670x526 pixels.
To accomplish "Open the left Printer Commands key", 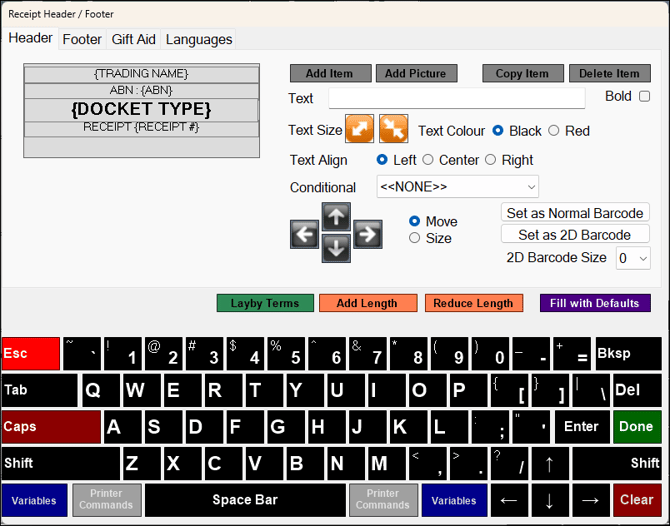I will tap(107, 500).
